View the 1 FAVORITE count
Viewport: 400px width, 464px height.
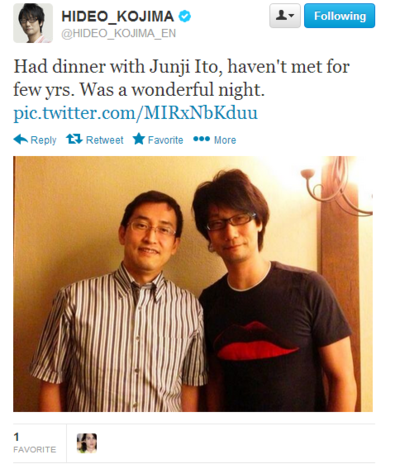coord(35,443)
